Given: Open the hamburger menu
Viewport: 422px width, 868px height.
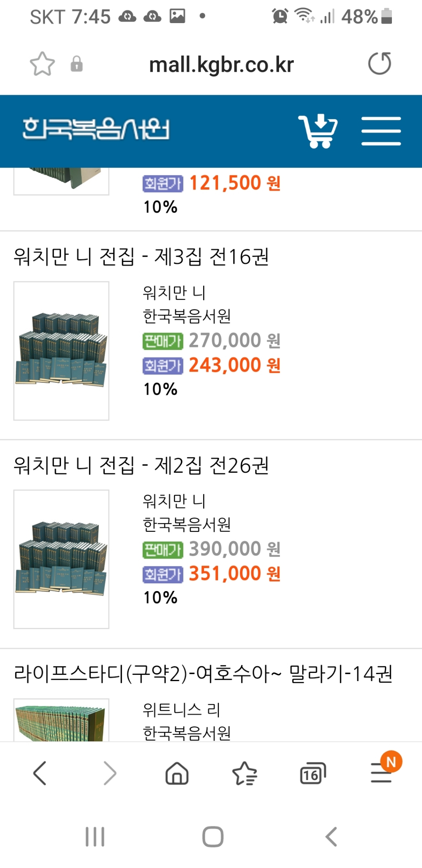Looking at the screenshot, I should [x=381, y=131].
